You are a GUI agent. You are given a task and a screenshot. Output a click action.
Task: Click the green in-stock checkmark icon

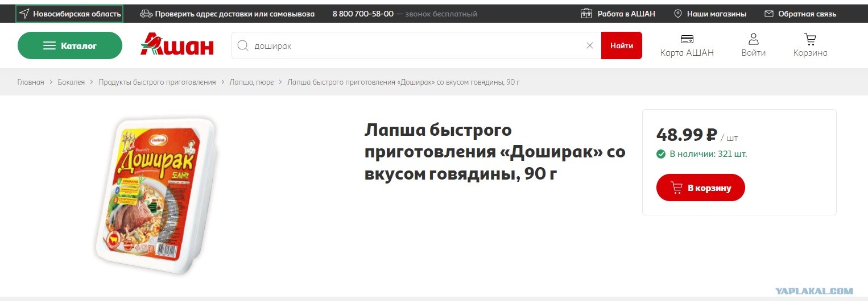661,154
